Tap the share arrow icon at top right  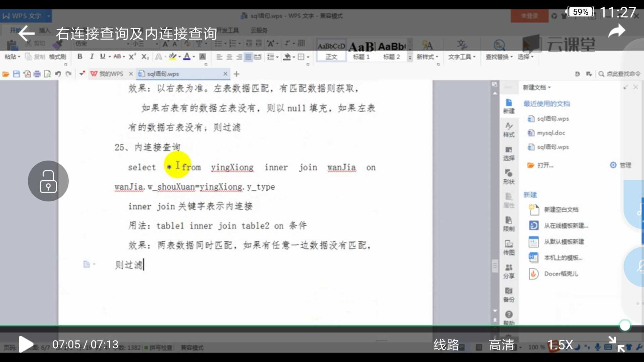click(616, 31)
